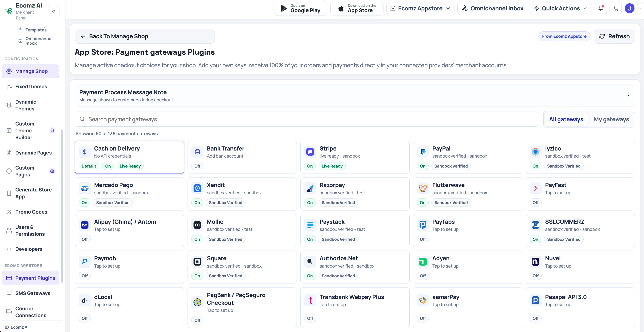
Task: Toggle the On status on Authorize.Net
Action: [310, 276]
